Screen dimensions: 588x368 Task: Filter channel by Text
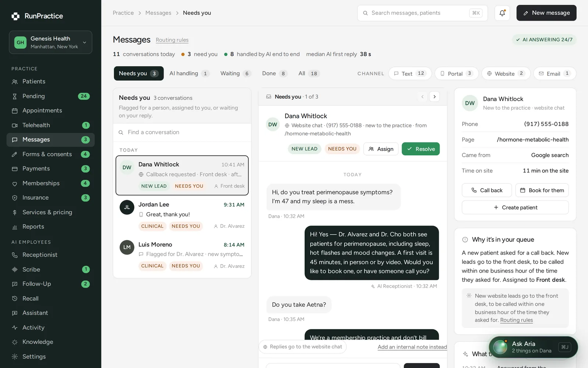pyautogui.click(x=410, y=74)
